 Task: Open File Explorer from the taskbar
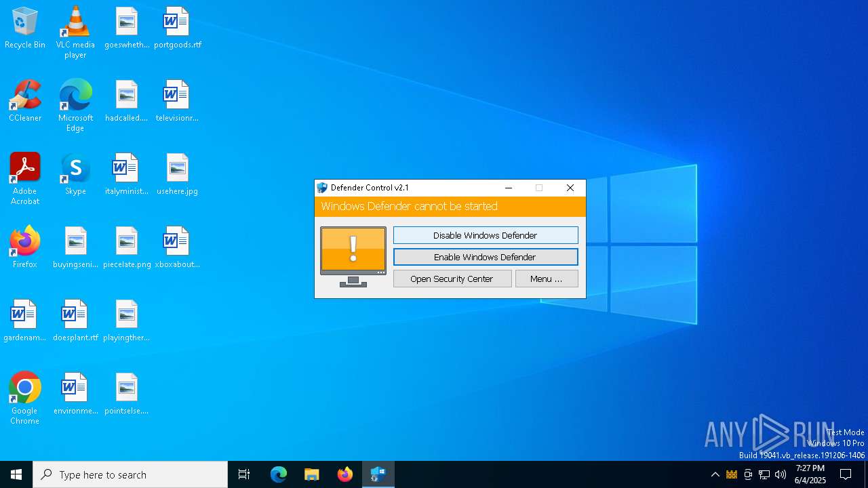(312, 474)
